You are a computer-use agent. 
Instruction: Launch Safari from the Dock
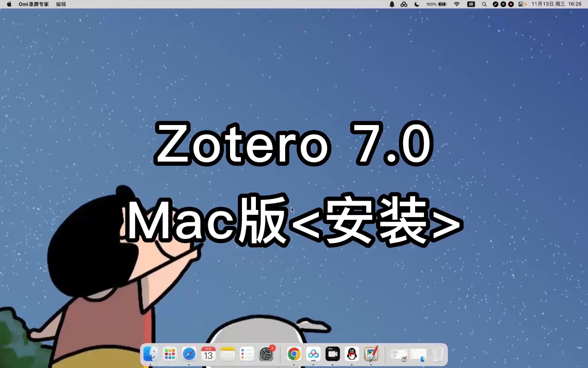click(x=189, y=354)
